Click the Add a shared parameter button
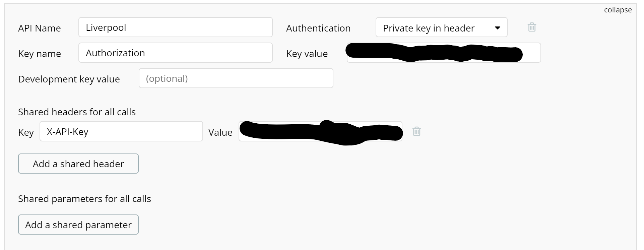644x250 pixels. (78, 225)
